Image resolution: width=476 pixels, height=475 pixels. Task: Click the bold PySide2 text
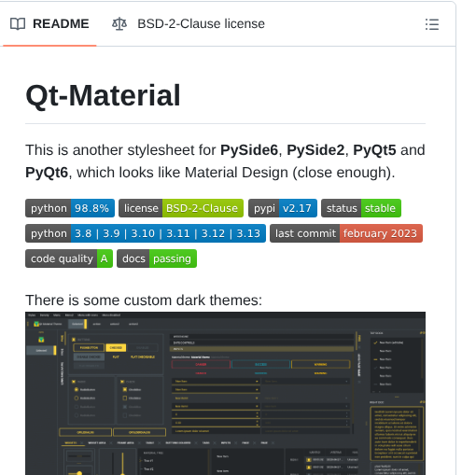click(315, 150)
